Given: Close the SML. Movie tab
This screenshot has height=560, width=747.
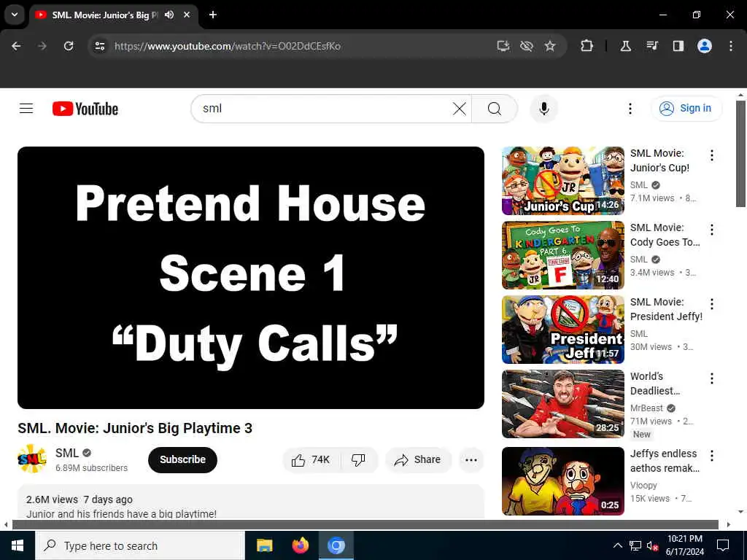Looking at the screenshot, I should pos(187,15).
